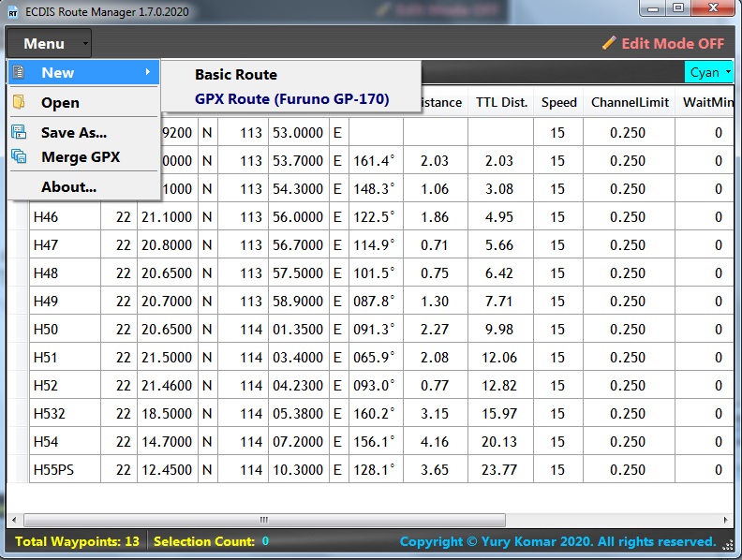742x560 pixels.
Task: Click distance cell 3.15 in H532 row
Action: click(x=436, y=413)
